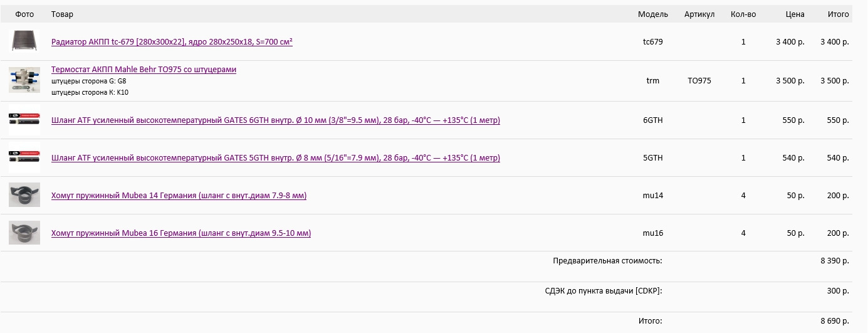
Task: Click the Итого column header
Action: tap(838, 14)
